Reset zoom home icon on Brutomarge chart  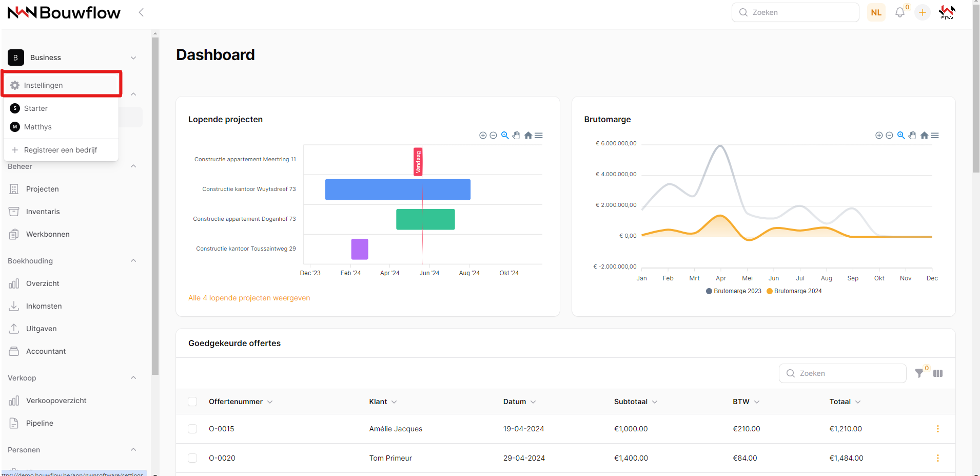pos(924,136)
